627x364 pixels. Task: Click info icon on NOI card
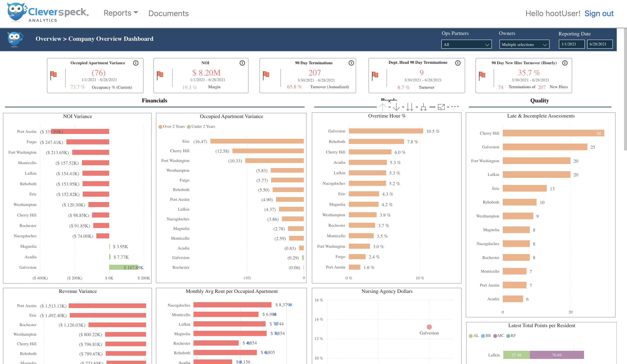pyautogui.click(x=242, y=63)
